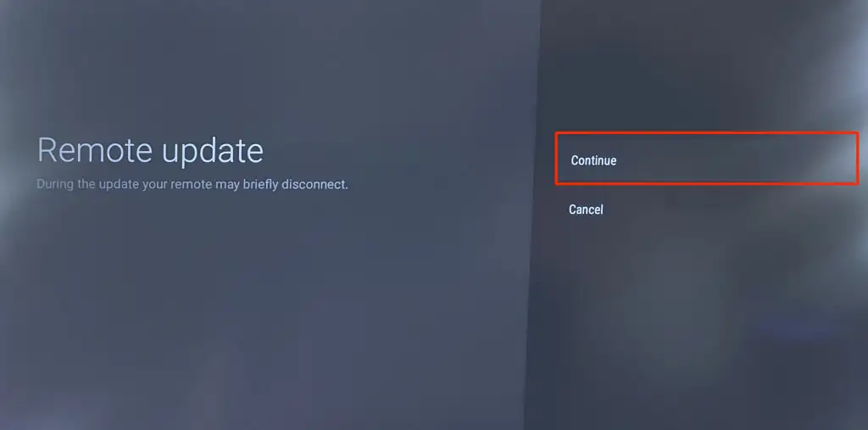Click "your remote may" phrase in subtitle
The width and height of the screenshot is (868, 430).
(x=191, y=185)
